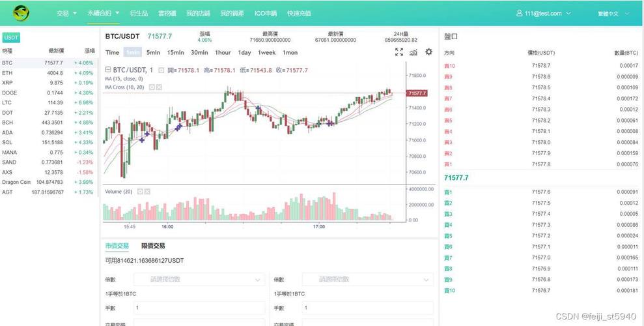Open the chart fullscreen mode icon
This screenshot has width=644, height=326.
399,52
